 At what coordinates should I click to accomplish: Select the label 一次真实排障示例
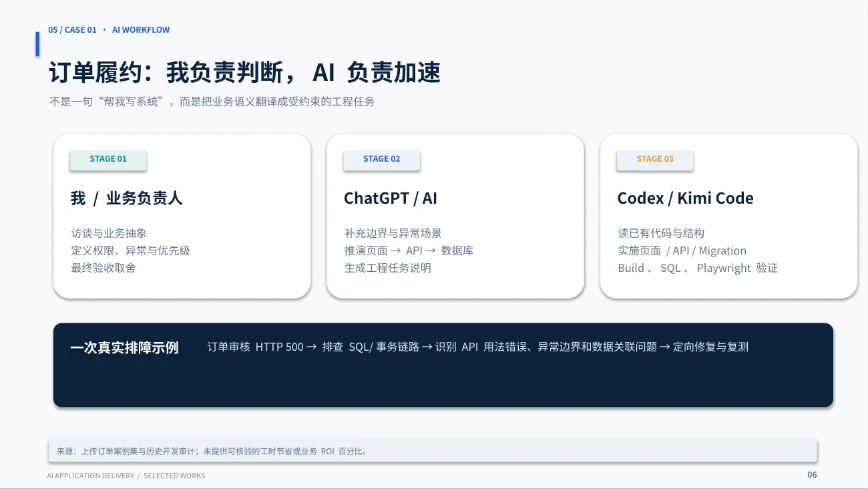click(x=124, y=348)
